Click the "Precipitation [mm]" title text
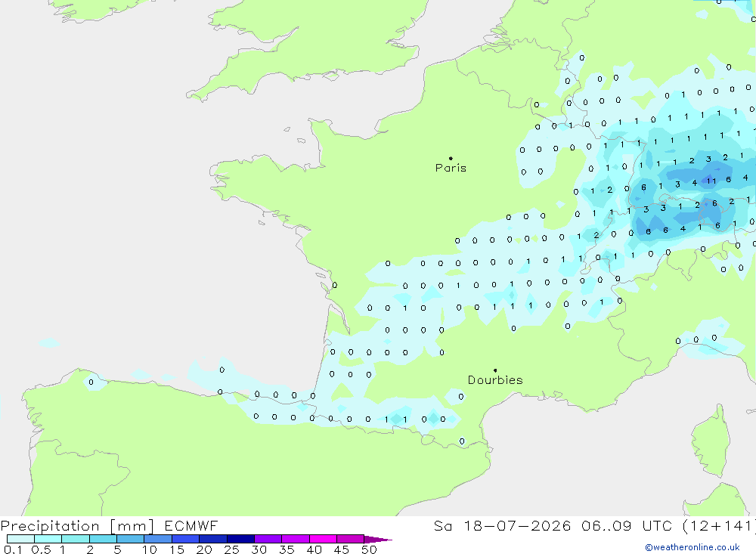This screenshot has width=756, height=554. pyautogui.click(x=78, y=526)
